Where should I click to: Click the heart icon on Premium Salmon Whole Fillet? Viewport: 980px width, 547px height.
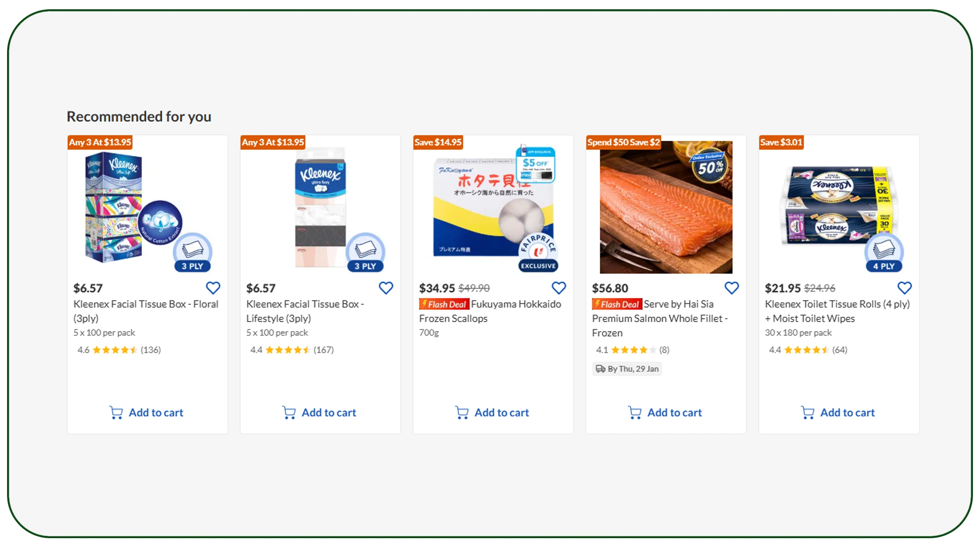[731, 287]
